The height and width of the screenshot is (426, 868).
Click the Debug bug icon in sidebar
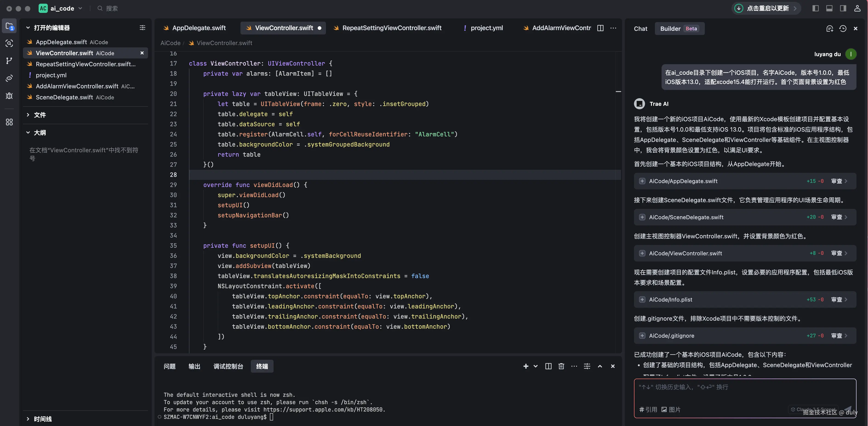click(9, 96)
